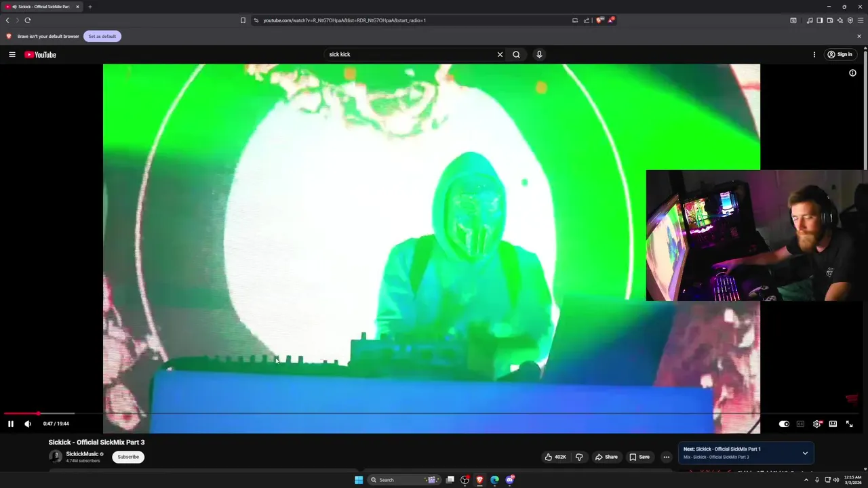Dismiss the default browser notification bar

pyautogui.click(x=859, y=36)
